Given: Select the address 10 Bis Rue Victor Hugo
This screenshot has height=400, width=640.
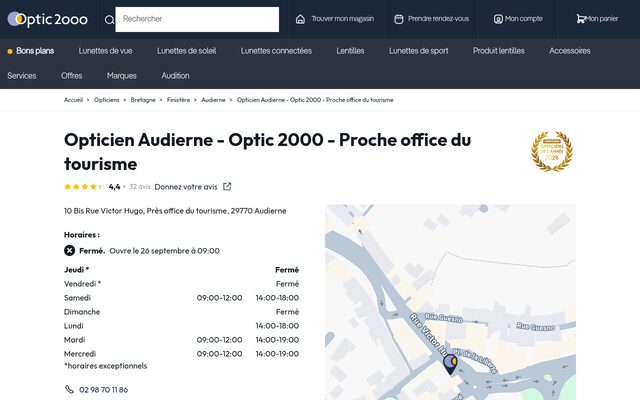Looking at the screenshot, I should 175,211.
